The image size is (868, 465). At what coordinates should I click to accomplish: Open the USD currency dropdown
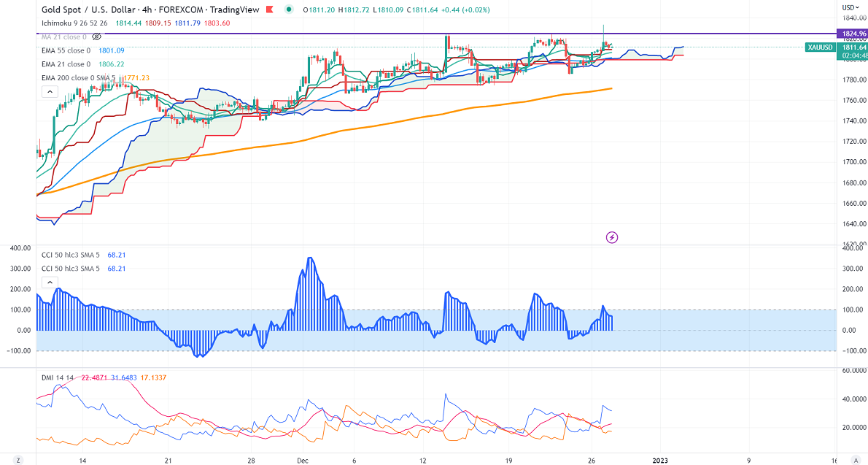coord(851,7)
